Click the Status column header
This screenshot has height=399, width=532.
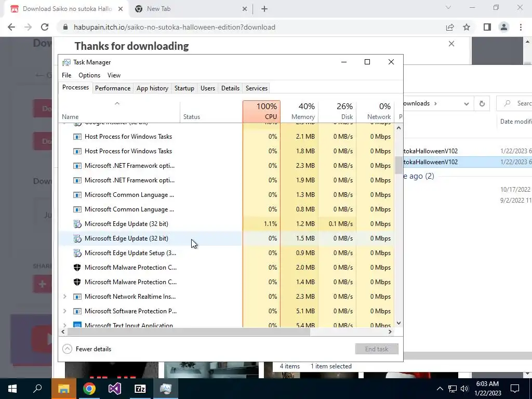point(211,112)
